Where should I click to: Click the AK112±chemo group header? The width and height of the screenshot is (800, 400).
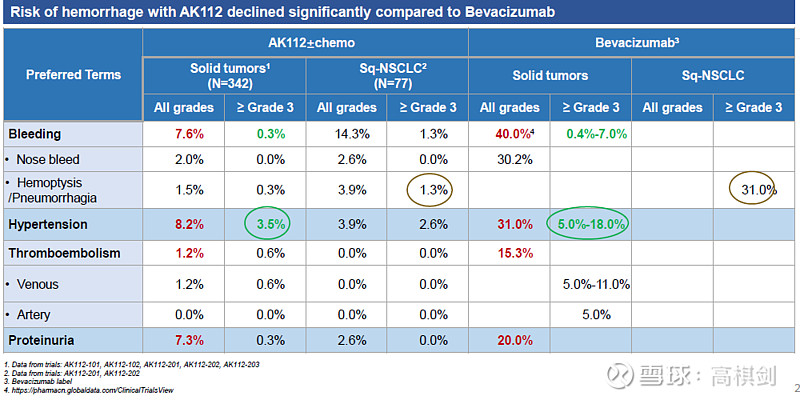point(306,43)
